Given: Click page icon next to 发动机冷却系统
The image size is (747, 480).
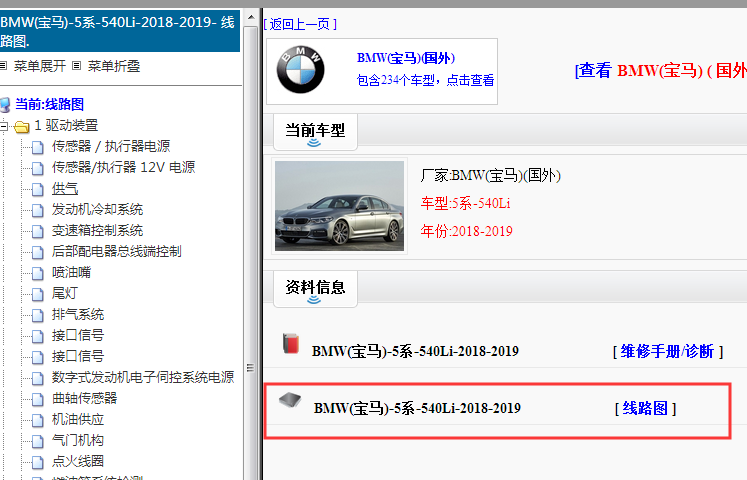Looking at the screenshot, I should pyautogui.click(x=38, y=210).
